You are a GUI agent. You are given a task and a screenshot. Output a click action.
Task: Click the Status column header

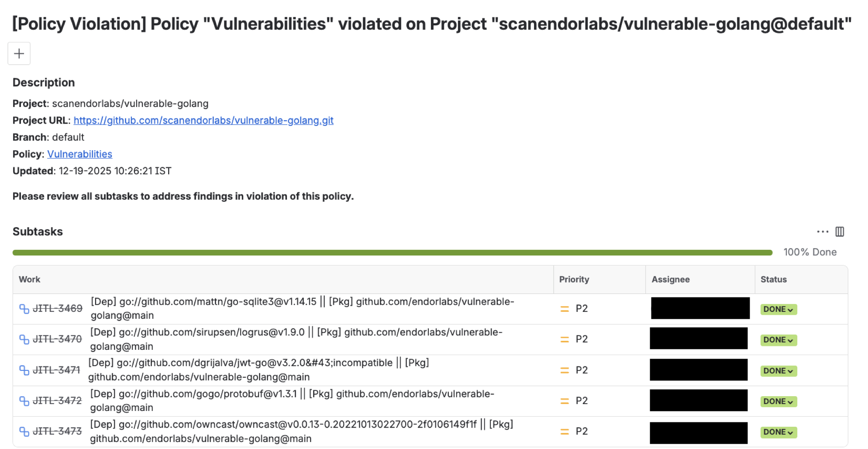773,280
